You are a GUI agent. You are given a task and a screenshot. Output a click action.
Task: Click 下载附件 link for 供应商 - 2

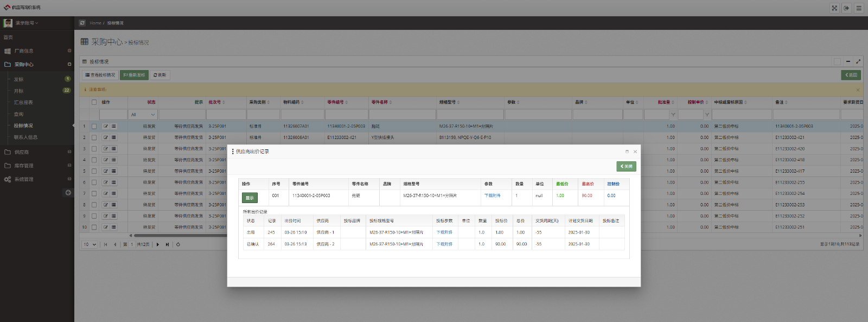point(444,244)
